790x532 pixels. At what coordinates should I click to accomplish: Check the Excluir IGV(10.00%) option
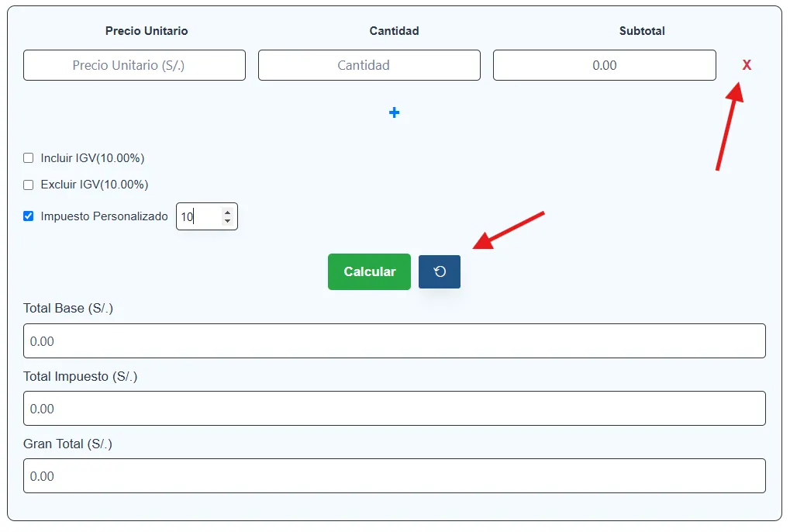point(29,185)
